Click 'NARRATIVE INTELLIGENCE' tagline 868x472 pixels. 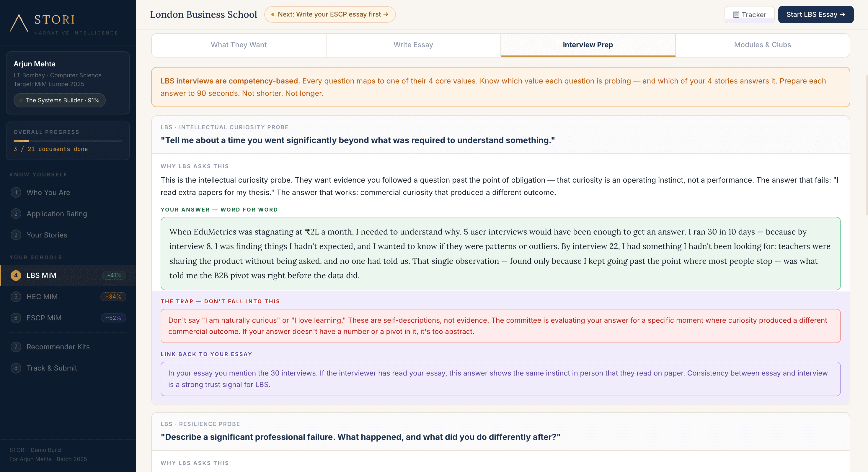tap(76, 33)
